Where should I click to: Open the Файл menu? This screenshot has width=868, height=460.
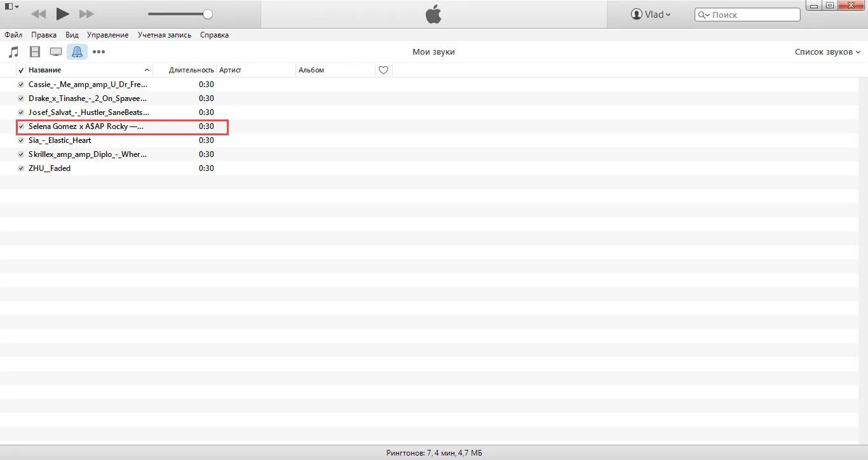[x=13, y=35]
